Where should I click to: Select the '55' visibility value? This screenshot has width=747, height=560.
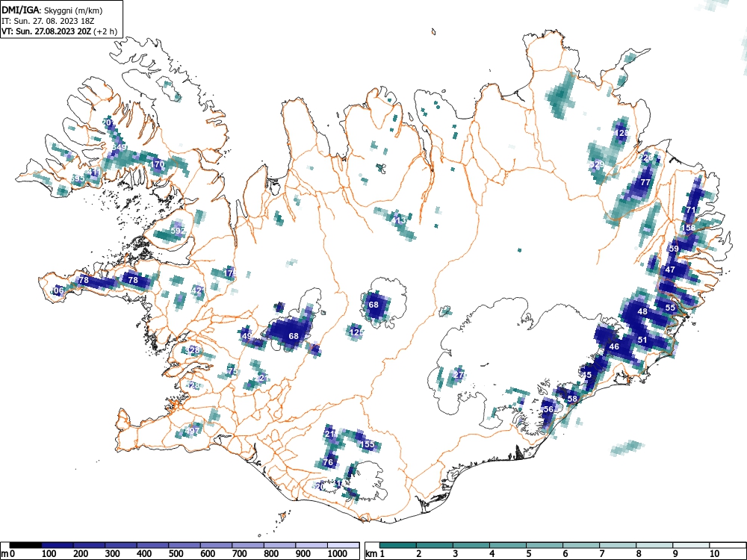point(670,308)
